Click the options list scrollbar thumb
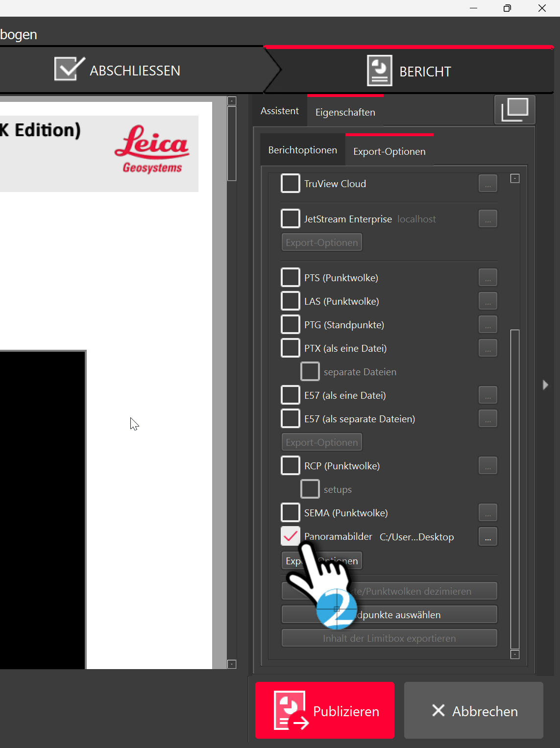560x748 pixels. point(515,489)
